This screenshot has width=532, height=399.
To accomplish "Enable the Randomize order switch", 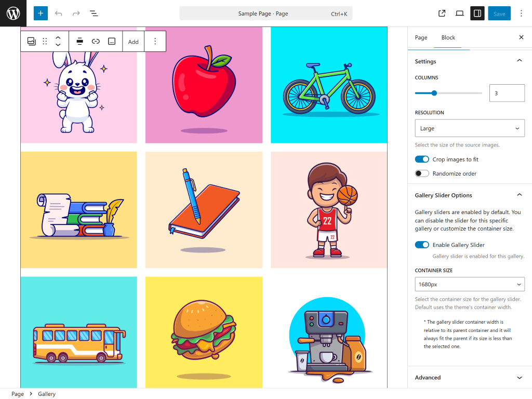I will (x=422, y=174).
